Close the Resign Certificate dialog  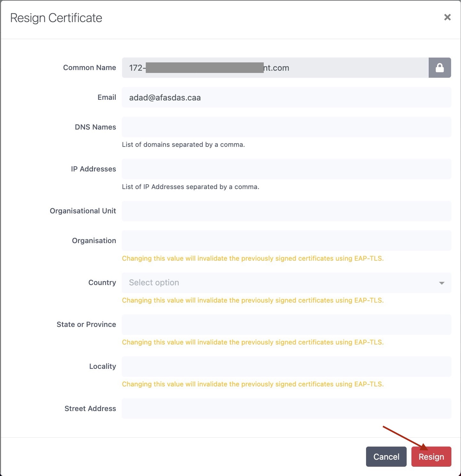[447, 17]
